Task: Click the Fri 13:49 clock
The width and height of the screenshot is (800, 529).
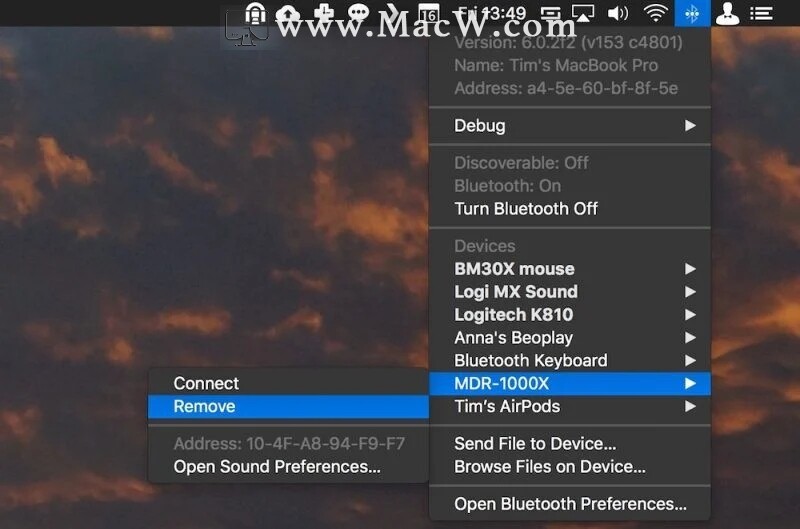Action: (x=491, y=13)
